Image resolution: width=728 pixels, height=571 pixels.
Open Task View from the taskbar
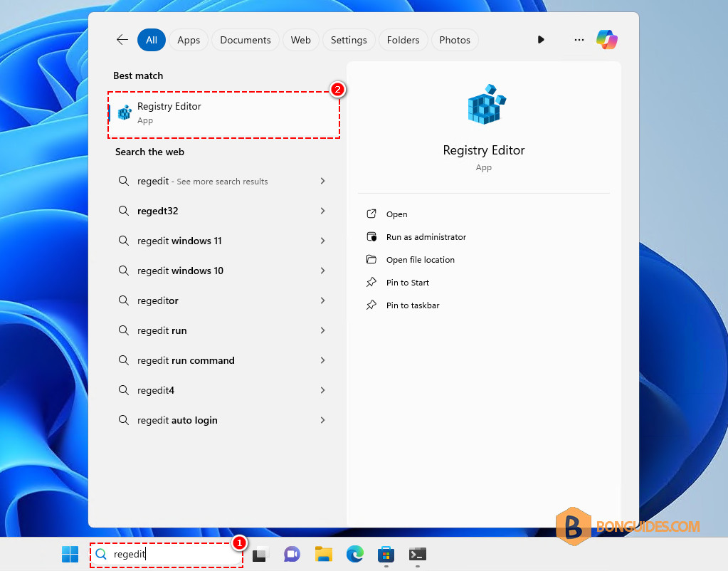[261, 554]
